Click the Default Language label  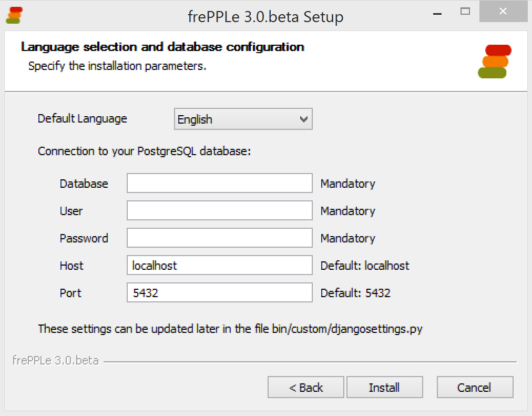tap(83, 118)
